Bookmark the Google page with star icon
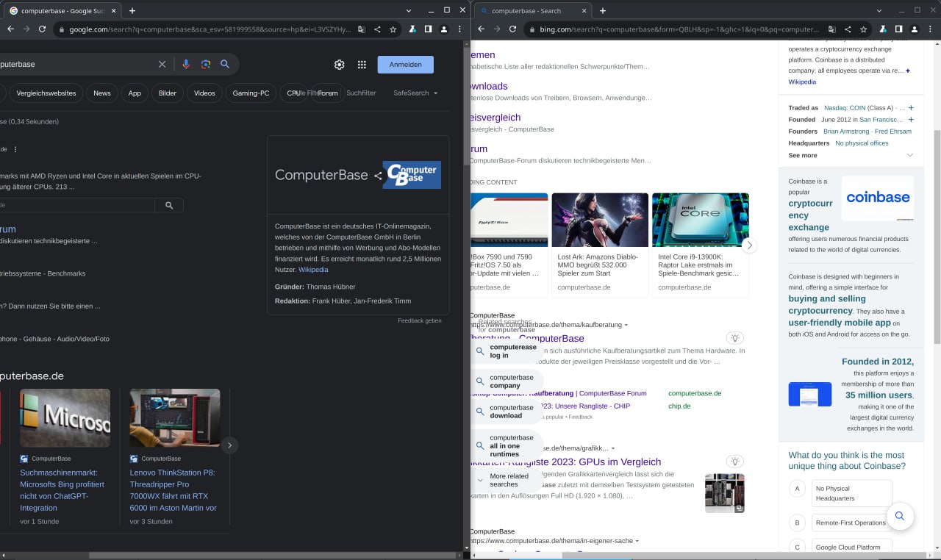Image resolution: width=941 pixels, height=560 pixels. click(393, 29)
